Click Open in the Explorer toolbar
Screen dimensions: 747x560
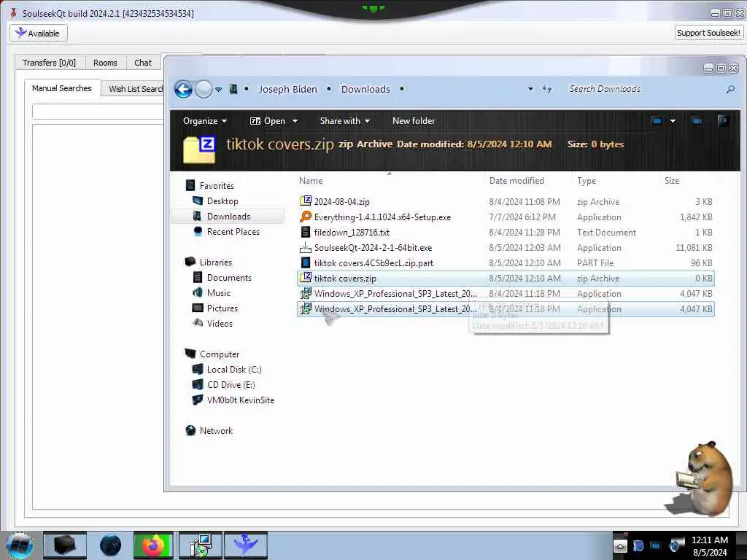pos(268,121)
